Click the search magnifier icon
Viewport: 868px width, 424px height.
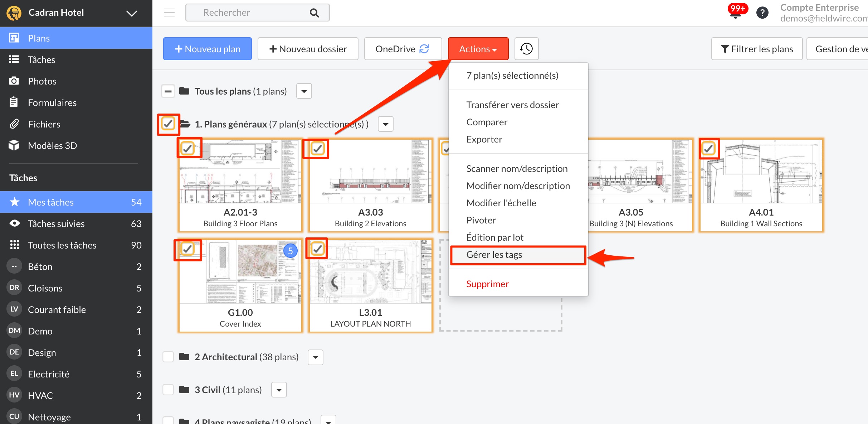(314, 13)
